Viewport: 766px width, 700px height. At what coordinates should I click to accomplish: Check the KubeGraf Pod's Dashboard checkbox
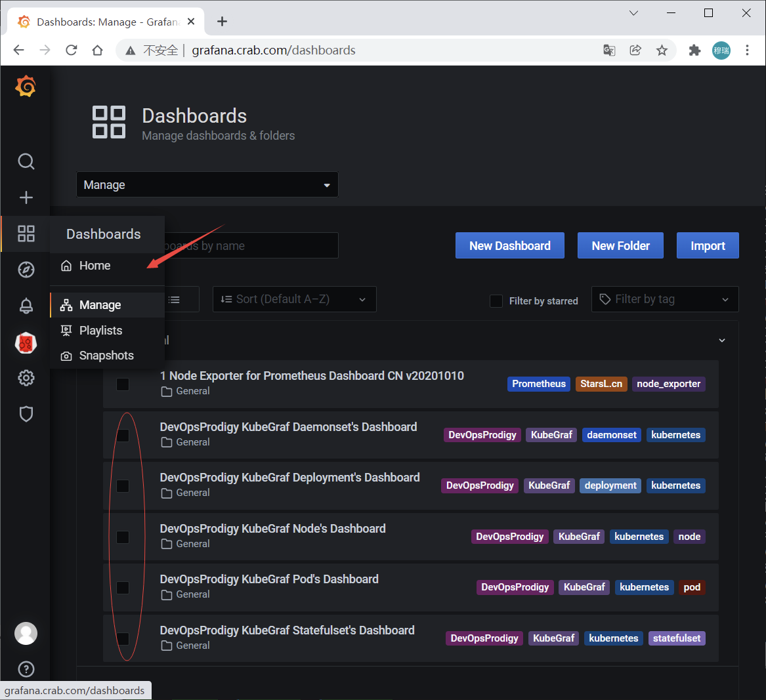click(x=123, y=588)
